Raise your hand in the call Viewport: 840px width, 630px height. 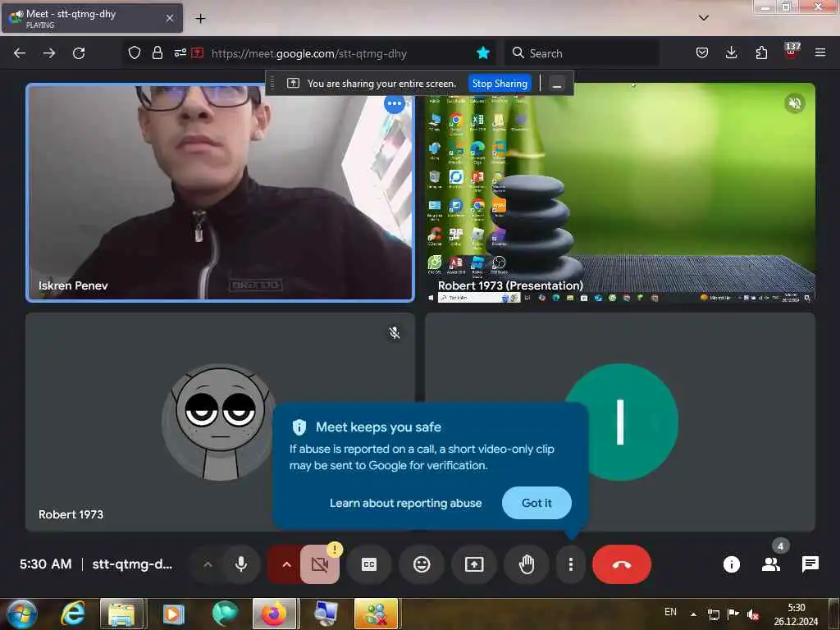point(527,564)
